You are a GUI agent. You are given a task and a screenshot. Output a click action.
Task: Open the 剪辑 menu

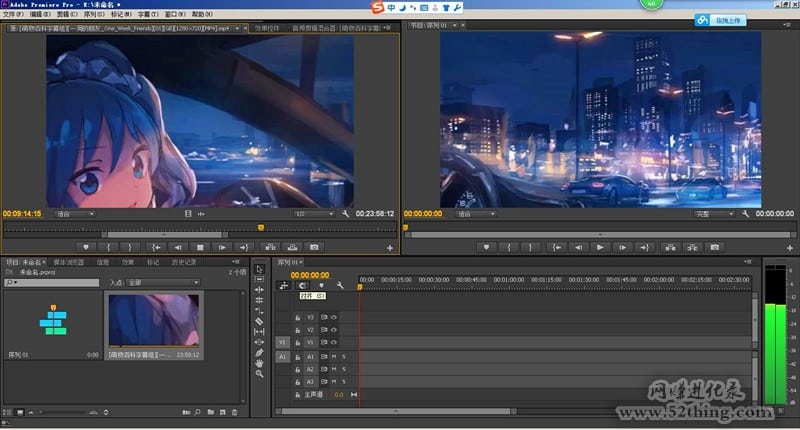point(67,14)
